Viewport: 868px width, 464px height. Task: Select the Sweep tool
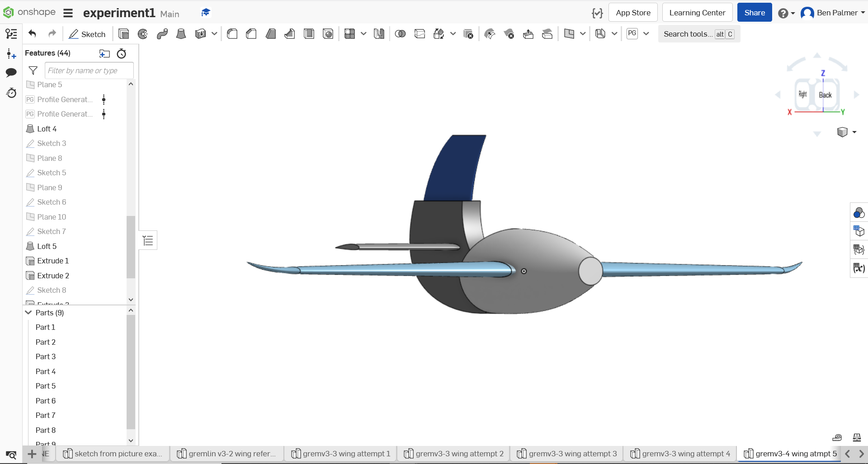[162, 34]
